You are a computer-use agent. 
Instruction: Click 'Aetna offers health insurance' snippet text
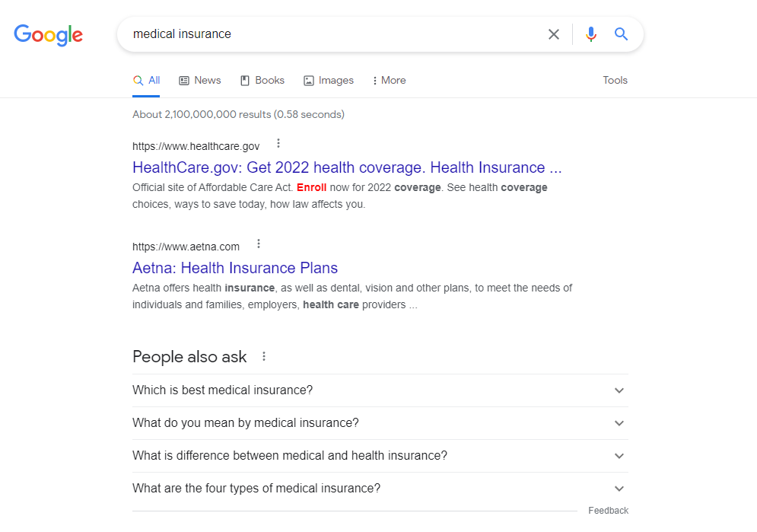pos(352,296)
